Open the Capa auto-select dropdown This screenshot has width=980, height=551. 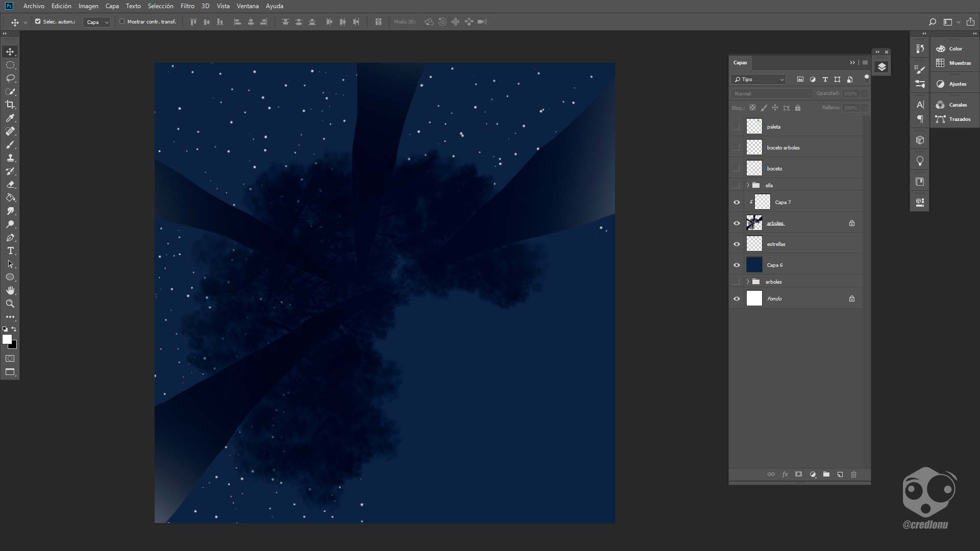coord(97,22)
